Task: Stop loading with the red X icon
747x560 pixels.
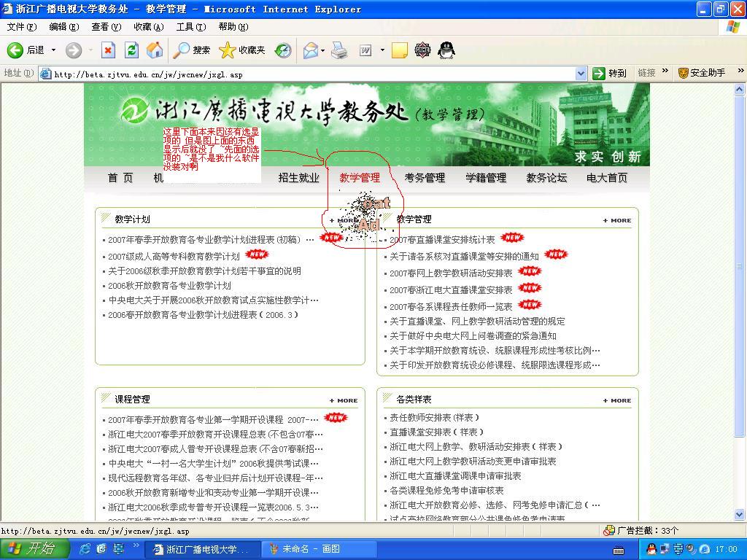Action: pyautogui.click(x=109, y=50)
